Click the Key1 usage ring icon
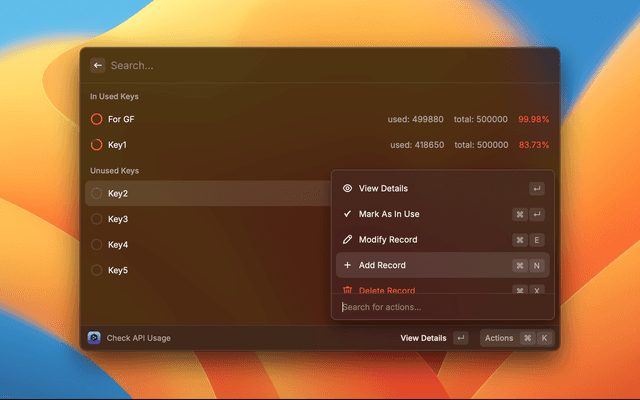The height and width of the screenshot is (400, 640). (97, 145)
